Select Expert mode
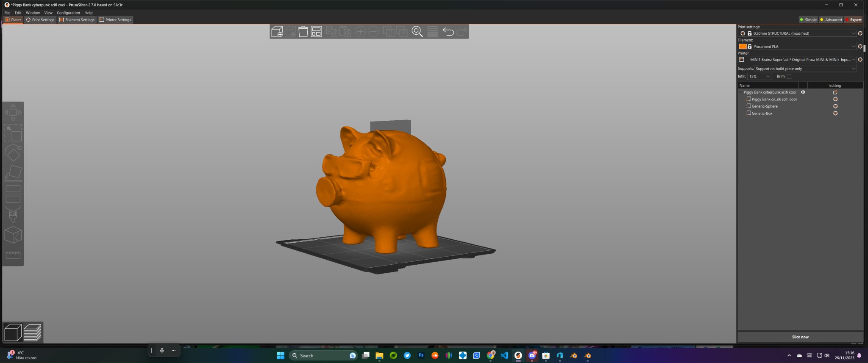Screen dimensions: 868x363 click(x=854, y=20)
